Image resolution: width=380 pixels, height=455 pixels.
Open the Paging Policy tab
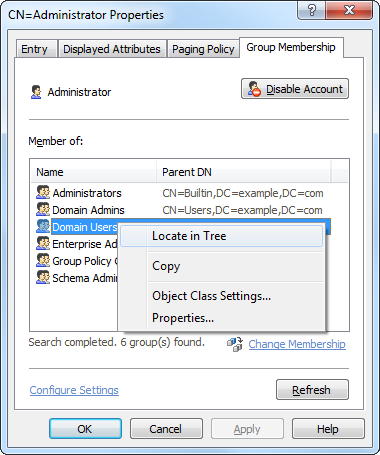(x=203, y=49)
